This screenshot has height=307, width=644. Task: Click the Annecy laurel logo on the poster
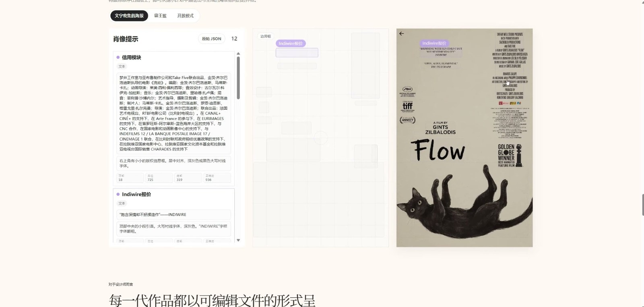(407, 120)
